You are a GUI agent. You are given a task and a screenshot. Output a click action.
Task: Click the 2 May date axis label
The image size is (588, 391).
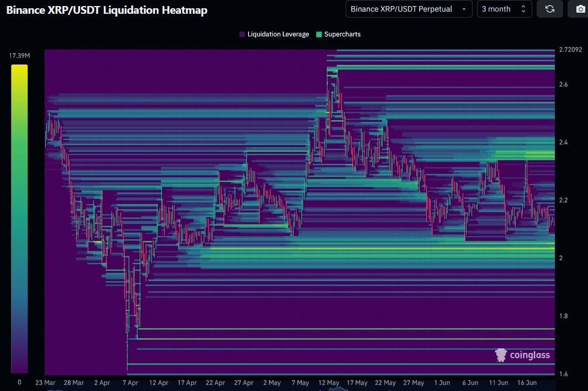pyautogui.click(x=272, y=383)
